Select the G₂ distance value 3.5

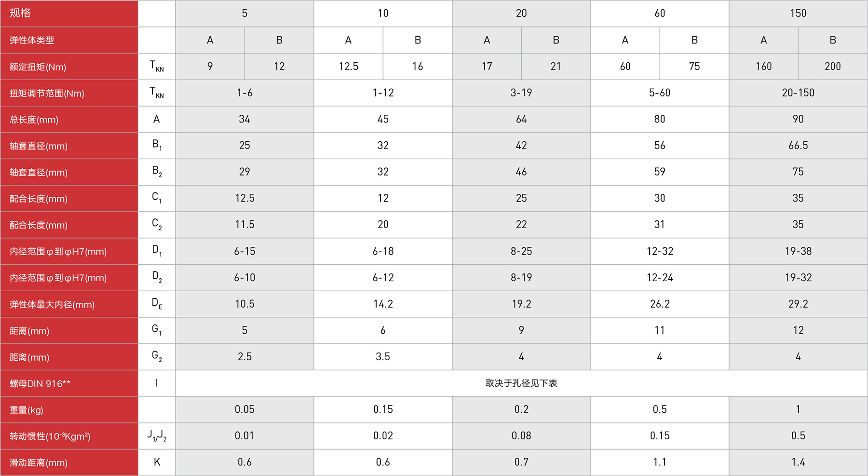click(383, 356)
